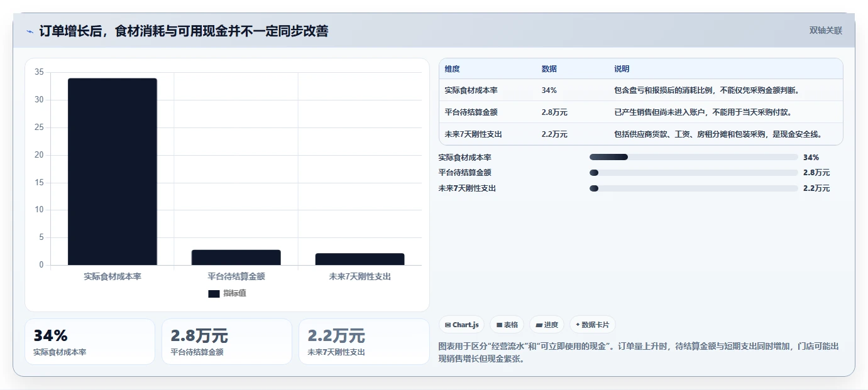The image size is (868, 390).
Task: Click the 未来7天刚性支出 progress row label
Action: (467, 188)
